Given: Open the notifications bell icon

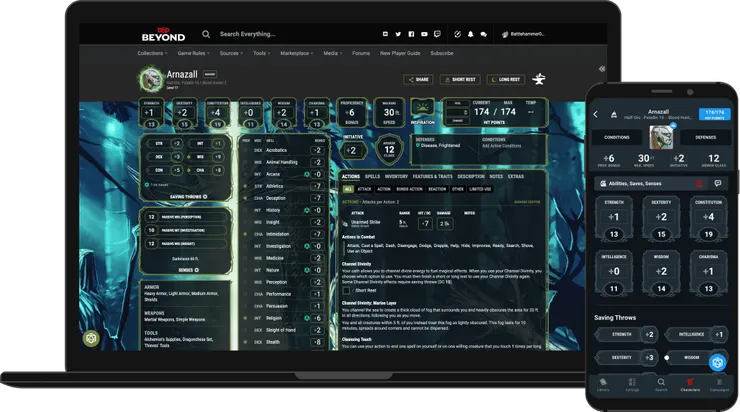Looking at the screenshot, I should (x=471, y=34).
